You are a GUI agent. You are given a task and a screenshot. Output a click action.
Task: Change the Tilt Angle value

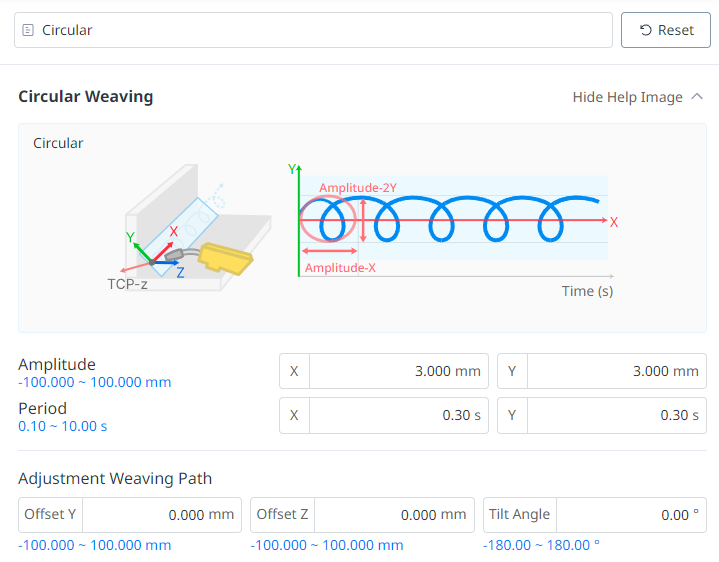(x=630, y=515)
